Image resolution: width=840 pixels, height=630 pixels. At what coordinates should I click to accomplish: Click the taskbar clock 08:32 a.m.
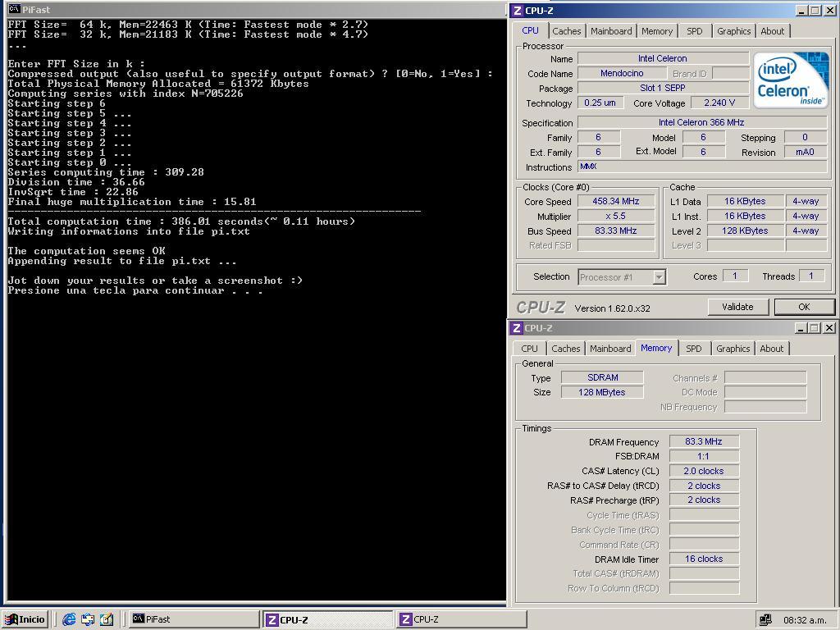804,620
